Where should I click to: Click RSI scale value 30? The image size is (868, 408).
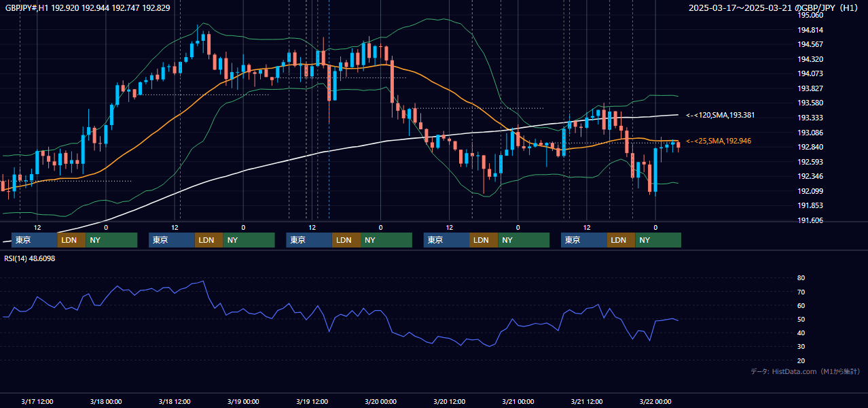tap(801, 347)
